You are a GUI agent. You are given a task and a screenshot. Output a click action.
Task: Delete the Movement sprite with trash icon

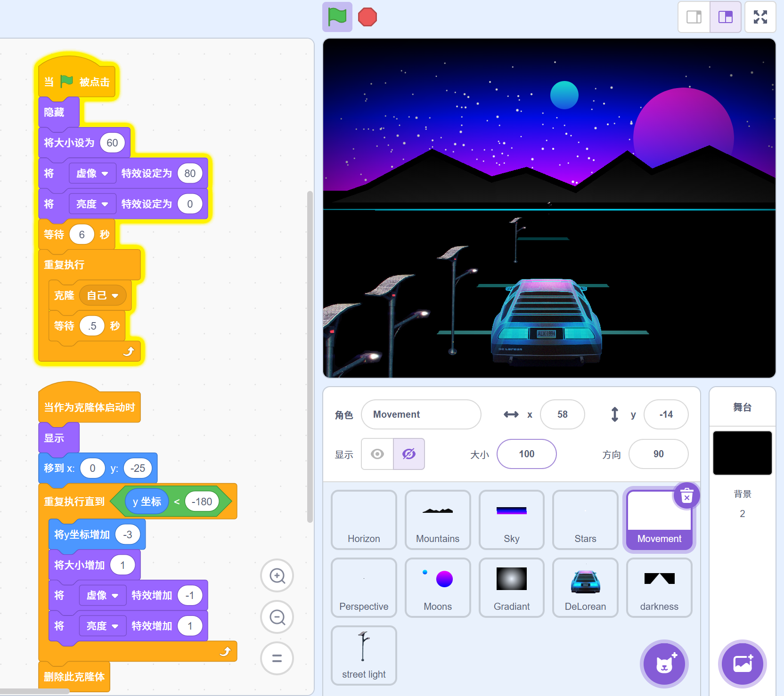coord(686,496)
